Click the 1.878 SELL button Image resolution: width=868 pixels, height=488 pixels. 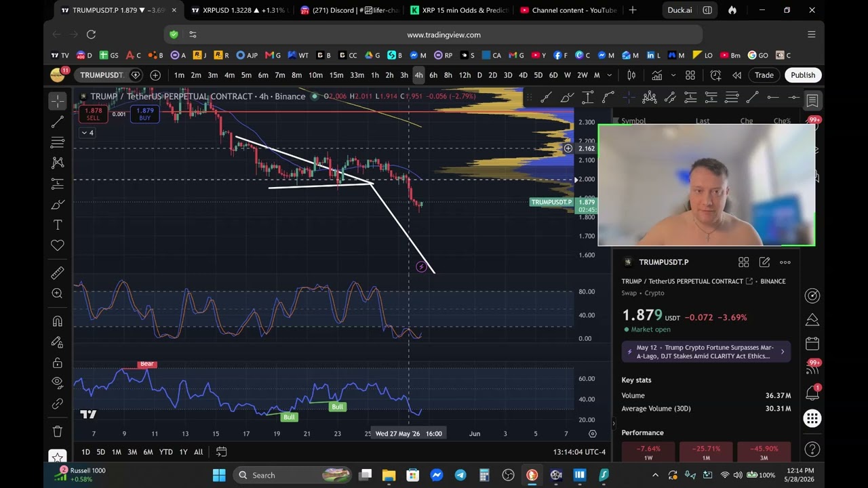pos(93,114)
